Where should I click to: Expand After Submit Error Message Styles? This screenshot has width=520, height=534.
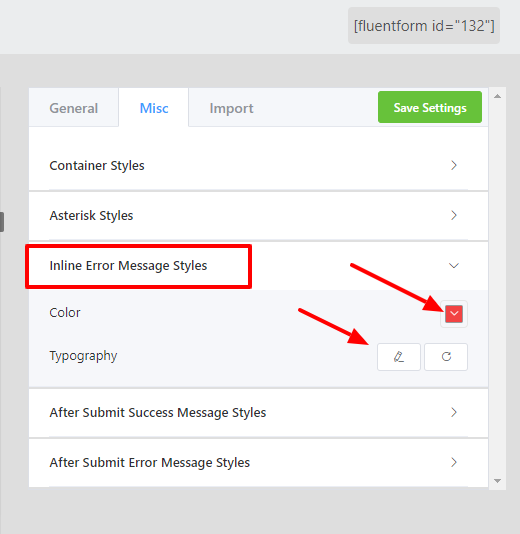click(258, 462)
